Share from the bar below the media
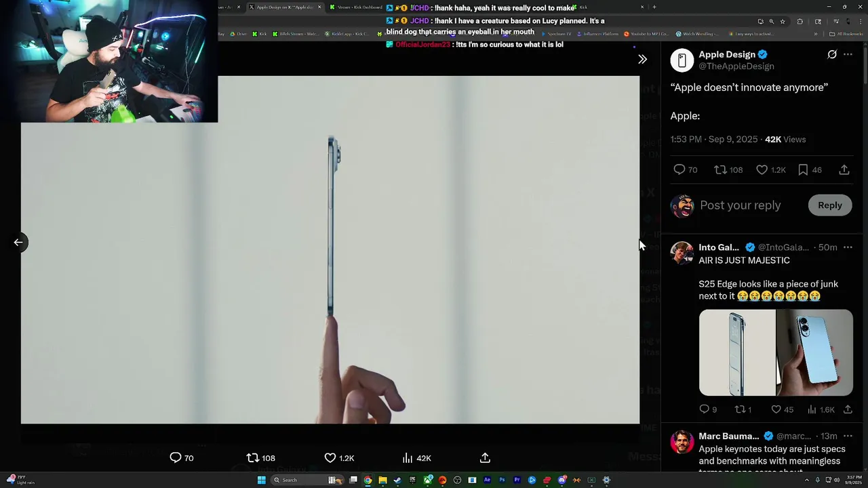This screenshot has height=488, width=868. click(485, 458)
